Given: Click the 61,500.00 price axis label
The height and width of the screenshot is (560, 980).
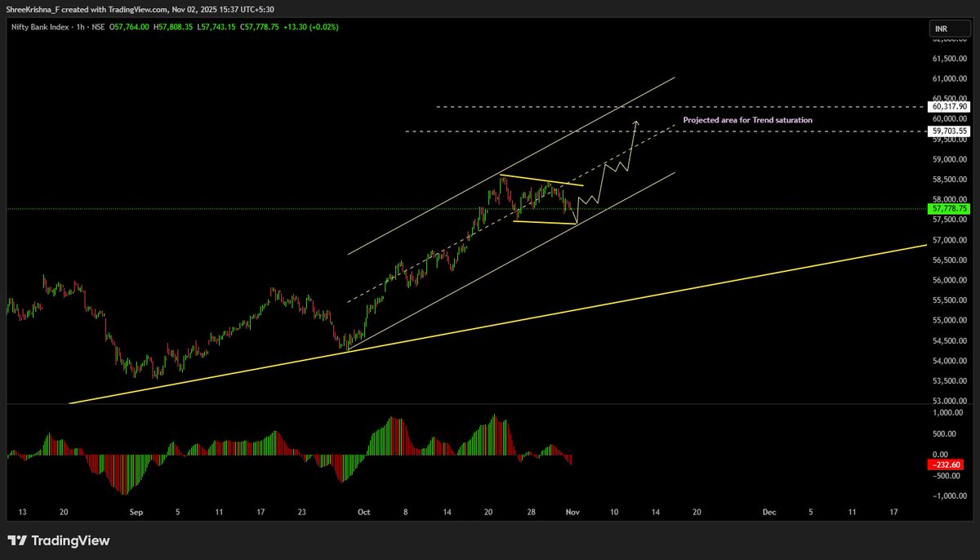Looking at the screenshot, I should coord(949,59).
